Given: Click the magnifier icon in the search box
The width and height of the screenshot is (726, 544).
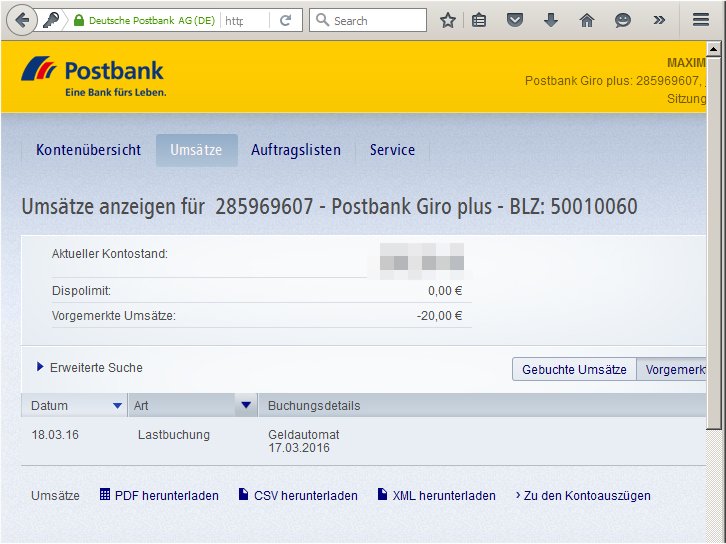Looking at the screenshot, I should pos(322,20).
